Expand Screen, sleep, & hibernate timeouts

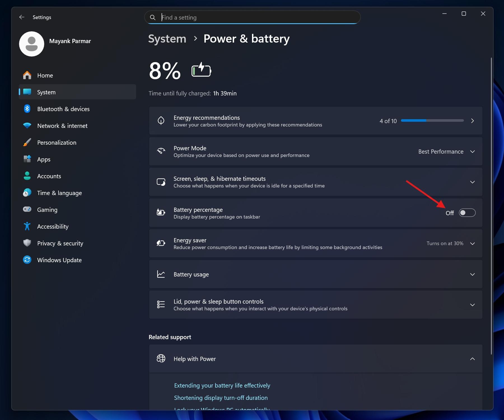click(x=473, y=182)
